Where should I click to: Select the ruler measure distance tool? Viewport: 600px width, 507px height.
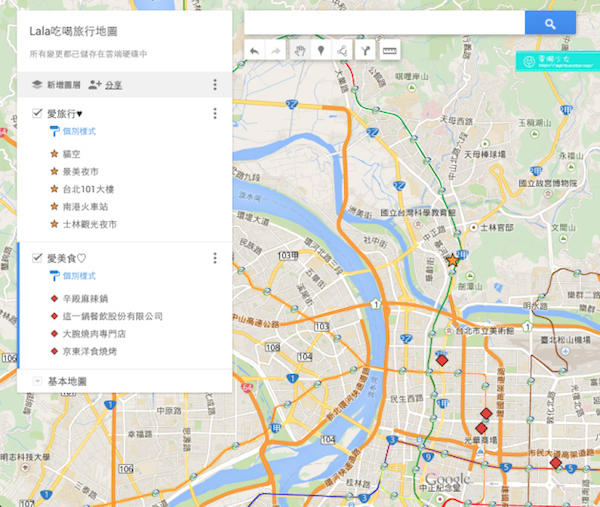point(388,49)
